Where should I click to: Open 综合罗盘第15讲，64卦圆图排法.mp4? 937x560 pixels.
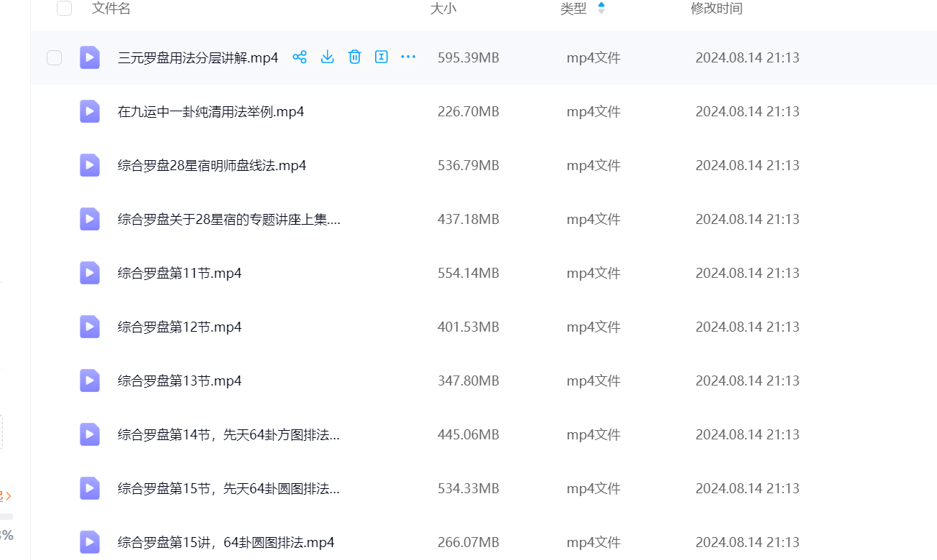click(x=226, y=543)
